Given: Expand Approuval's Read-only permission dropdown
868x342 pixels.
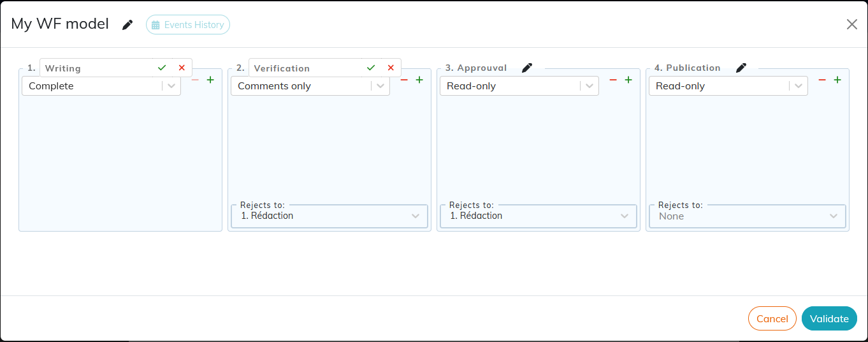Looking at the screenshot, I should point(519,86).
